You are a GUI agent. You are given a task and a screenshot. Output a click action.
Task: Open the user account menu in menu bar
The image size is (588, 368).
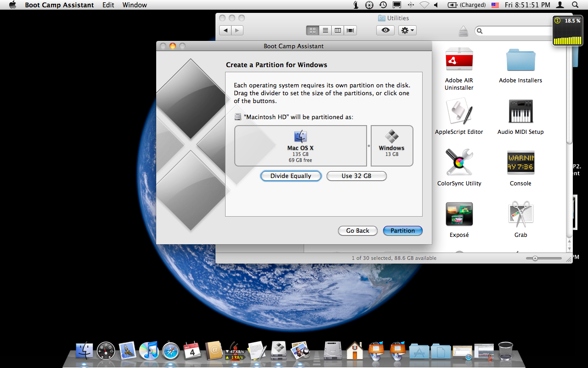click(560, 5)
